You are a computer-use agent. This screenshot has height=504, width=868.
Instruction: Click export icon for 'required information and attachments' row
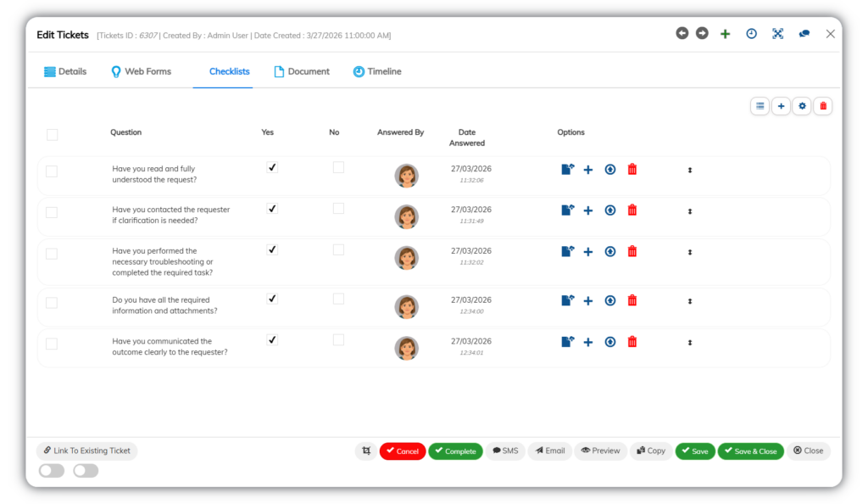coord(567,300)
